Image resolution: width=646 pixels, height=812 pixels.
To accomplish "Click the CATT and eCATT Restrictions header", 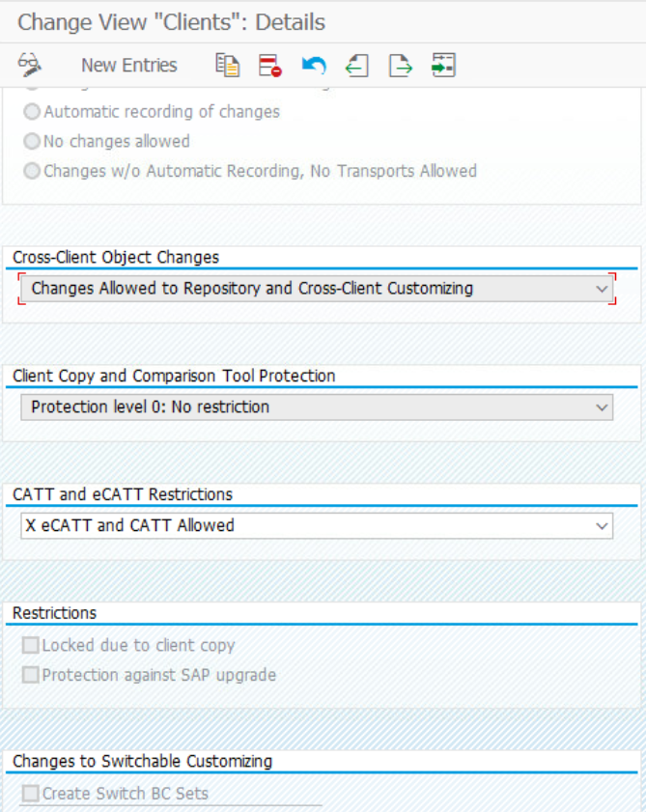I will tap(123, 493).
